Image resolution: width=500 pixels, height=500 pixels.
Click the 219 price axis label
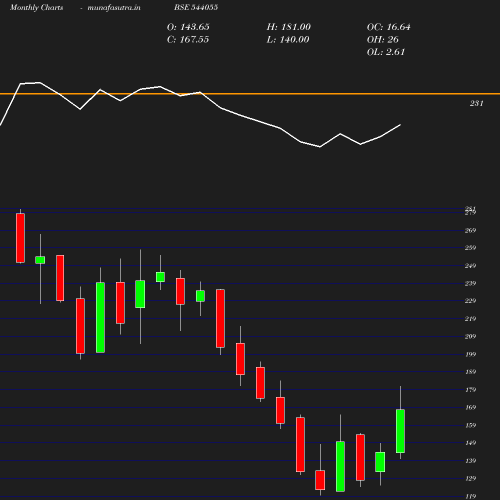[x=470, y=319]
